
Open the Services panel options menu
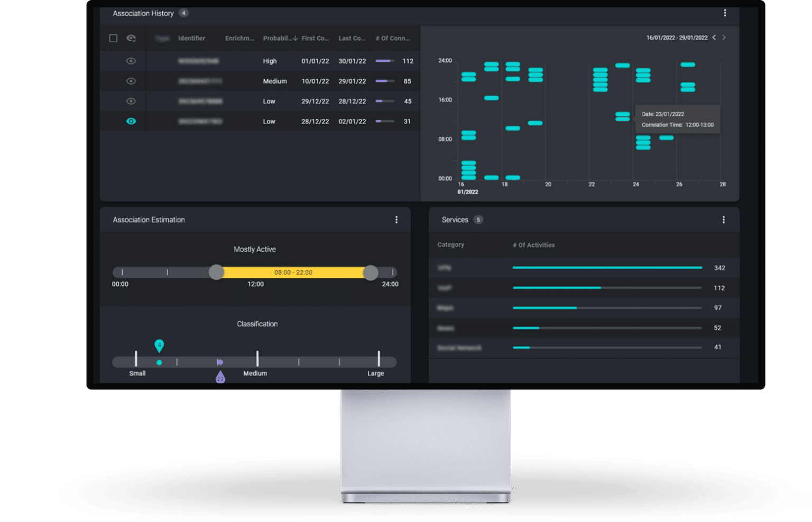coord(724,219)
